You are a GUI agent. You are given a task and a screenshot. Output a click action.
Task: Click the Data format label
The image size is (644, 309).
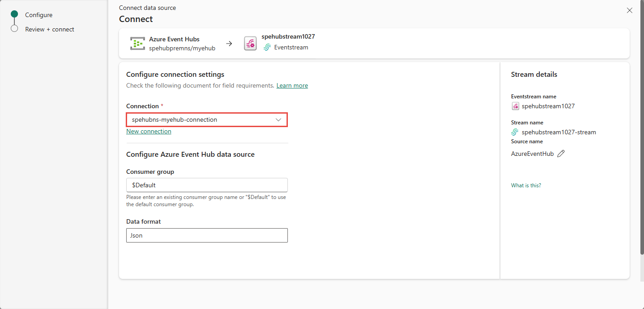(143, 221)
